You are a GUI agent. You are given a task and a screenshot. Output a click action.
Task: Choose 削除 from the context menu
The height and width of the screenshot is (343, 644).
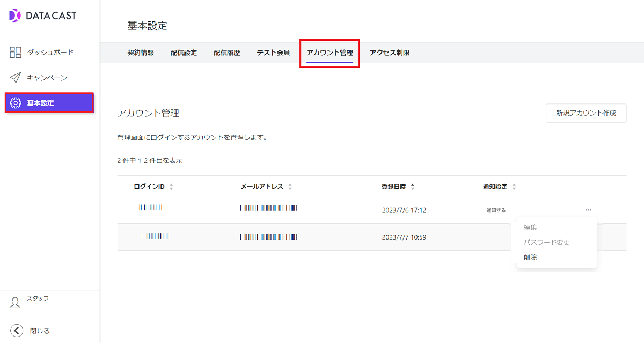pos(530,257)
